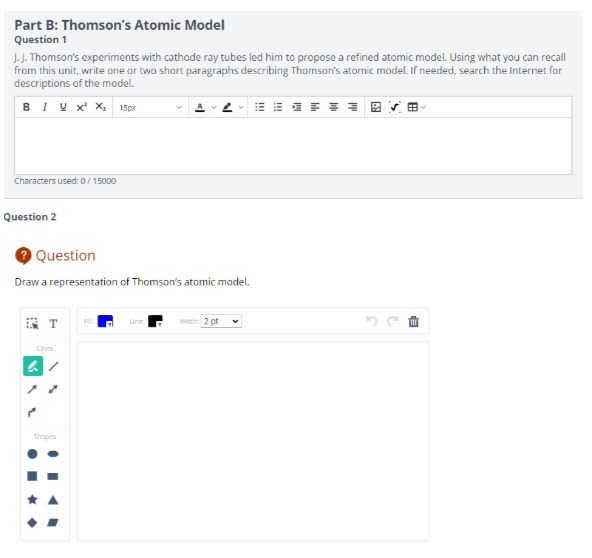Delete drawing with the trash icon
This screenshot has width=592, height=558.
pos(414,321)
